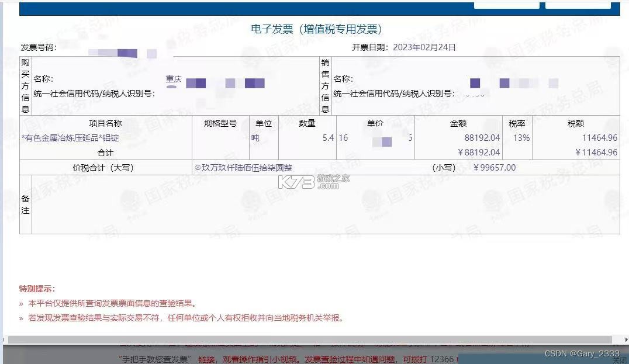The image size is (629, 364).
Task: Click the 合计 row label
Action: tap(105, 152)
